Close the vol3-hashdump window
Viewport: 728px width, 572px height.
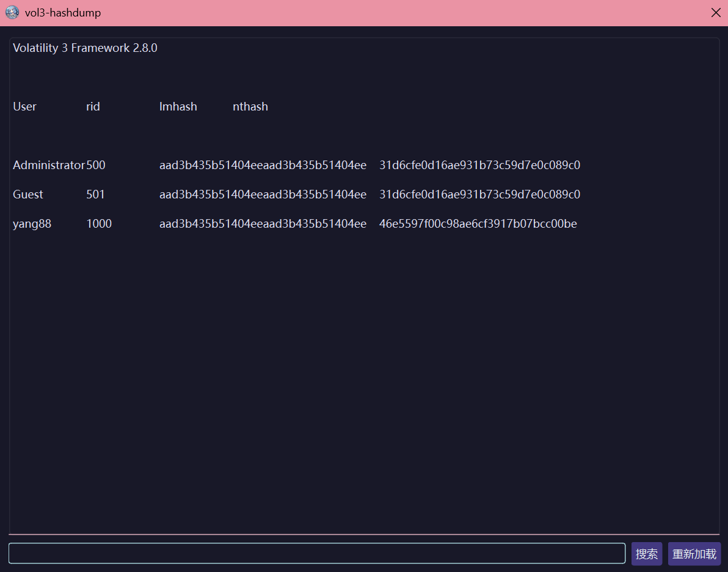tap(715, 13)
